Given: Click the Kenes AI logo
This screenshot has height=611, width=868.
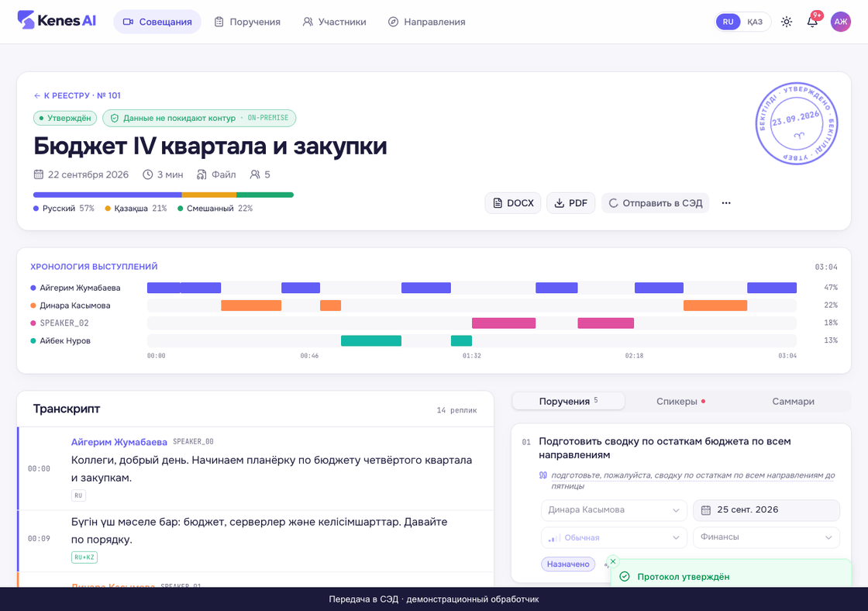Looking at the screenshot, I should pos(57,21).
